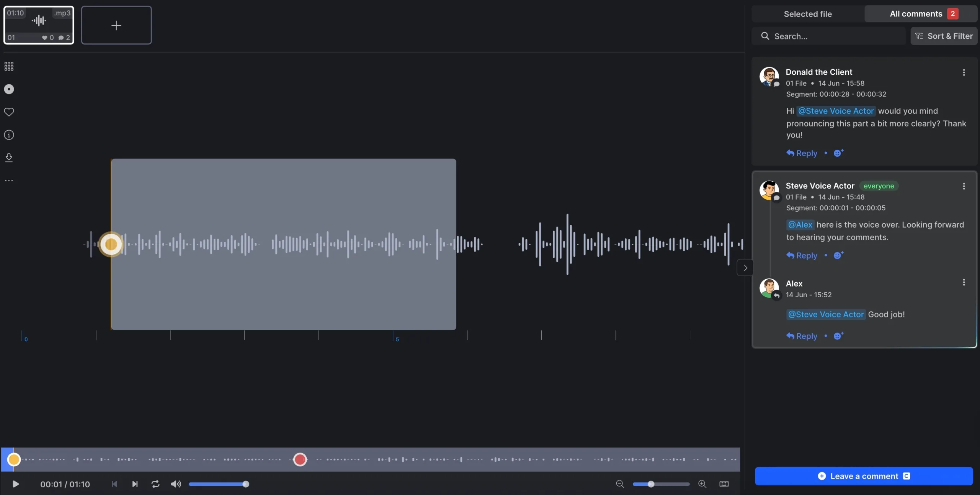Image resolution: width=980 pixels, height=495 pixels.
Task: Show file info via the info icon
Action: click(x=8, y=134)
